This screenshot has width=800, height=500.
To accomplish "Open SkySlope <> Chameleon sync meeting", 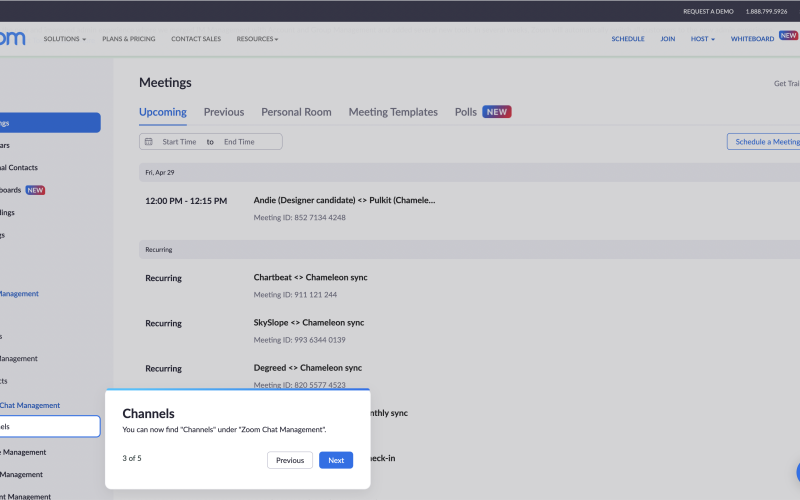I will point(309,323).
